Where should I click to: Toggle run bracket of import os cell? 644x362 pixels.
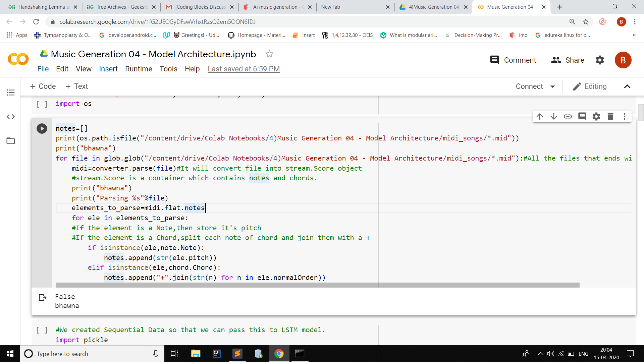[x=42, y=104]
